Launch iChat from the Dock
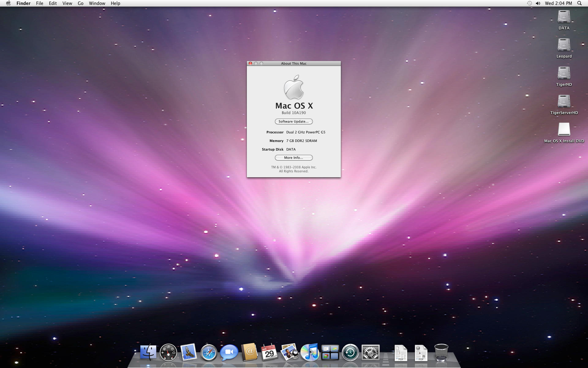 (229, 352)
